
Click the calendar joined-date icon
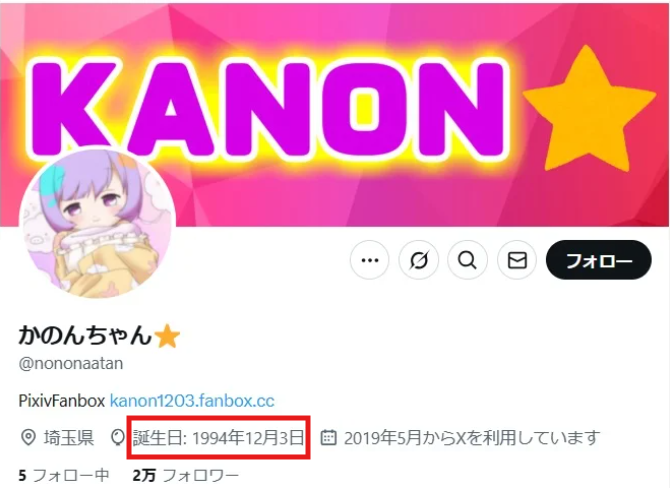pos(328,438)
